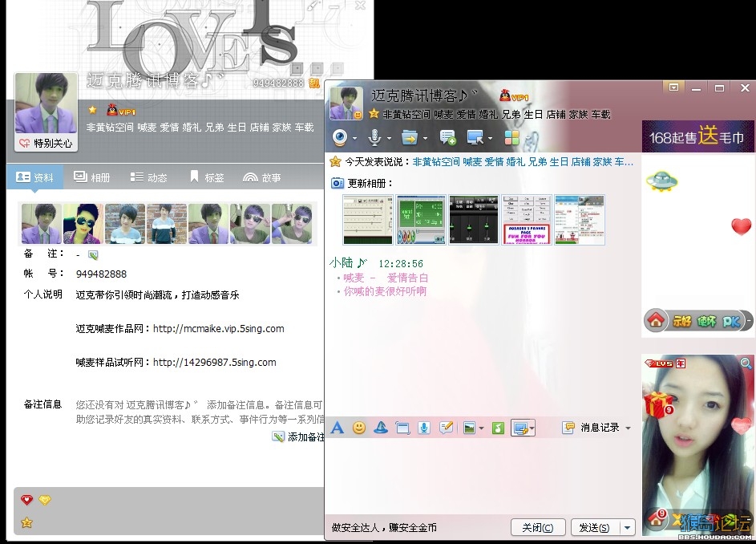Screen dimensions: 756x544
Task: Click the gift box icon on the photo
Action: tap(657, 404)
